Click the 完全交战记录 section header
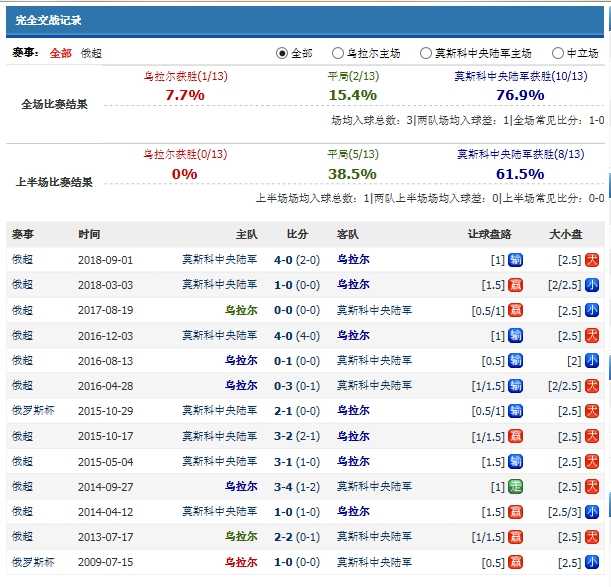The height and width of the screenshot is (587, 611). 48,20
